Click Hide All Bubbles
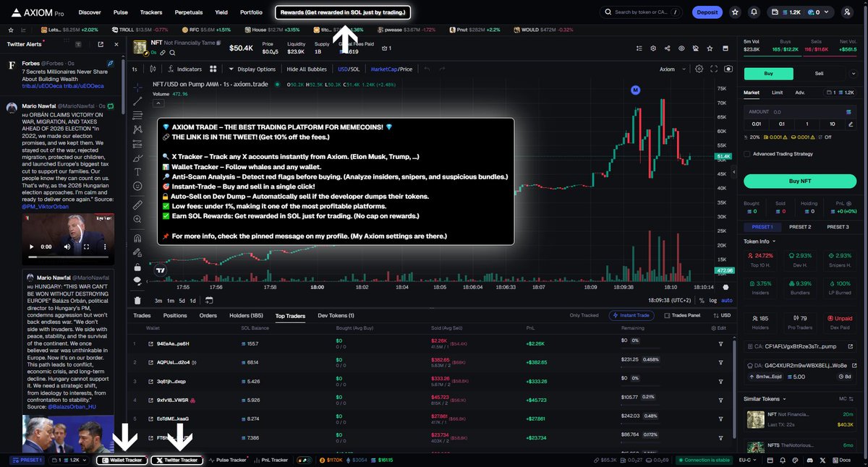This screenshot has height=467, width=868. click(x=307, y=69)
